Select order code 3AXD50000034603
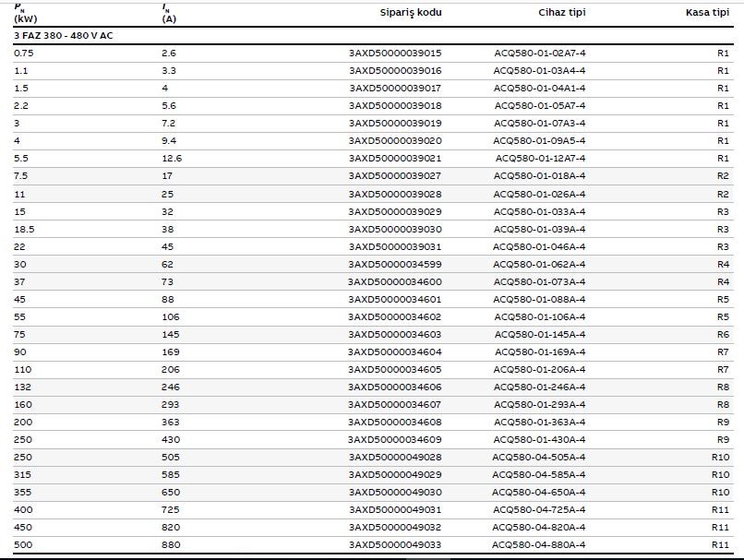Viewport: 744px width, 560px height. pyautogui.click(x=395, y=335)
